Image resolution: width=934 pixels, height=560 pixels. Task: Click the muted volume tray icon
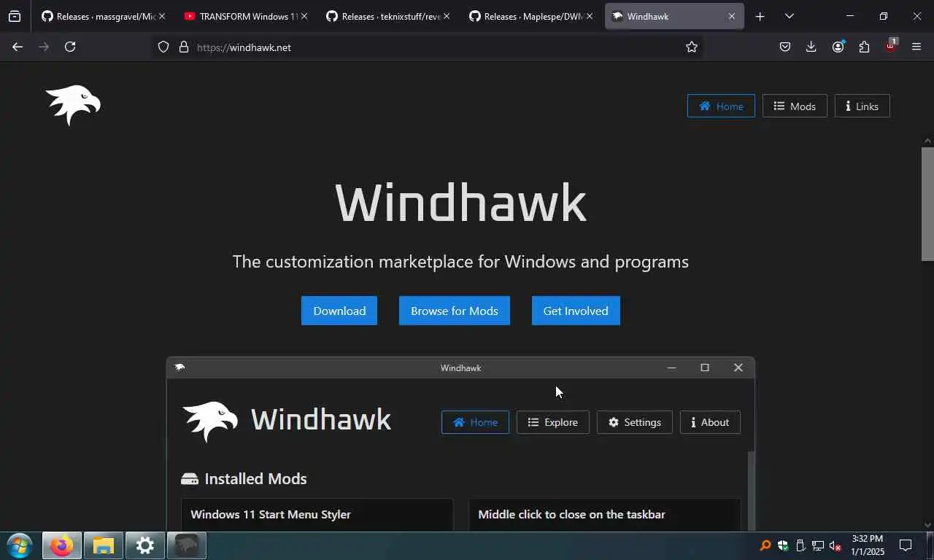pos(835,545)
